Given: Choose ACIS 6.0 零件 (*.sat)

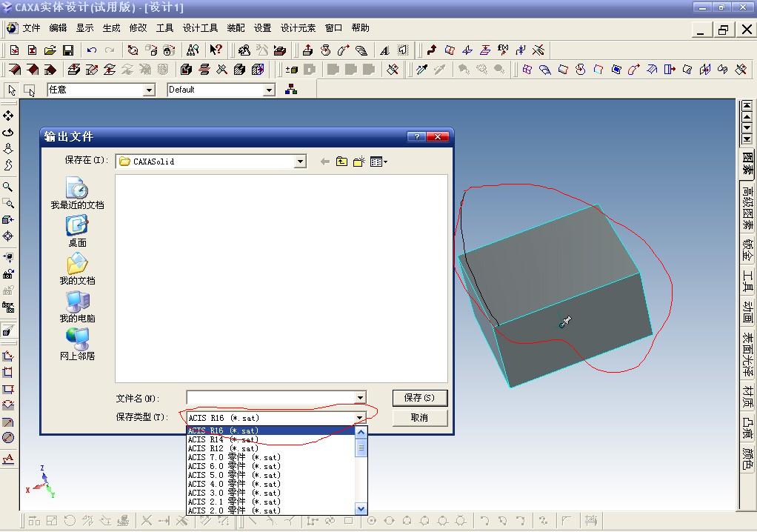Looking at the screenshot, I should click(x=271, y=466).
